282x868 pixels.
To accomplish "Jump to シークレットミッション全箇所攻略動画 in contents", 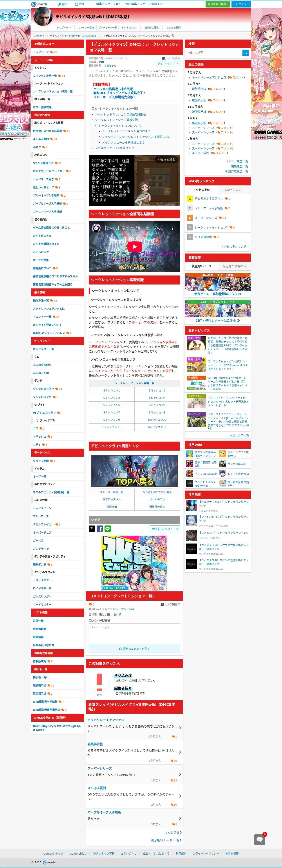I will click(x=121, y=114).
